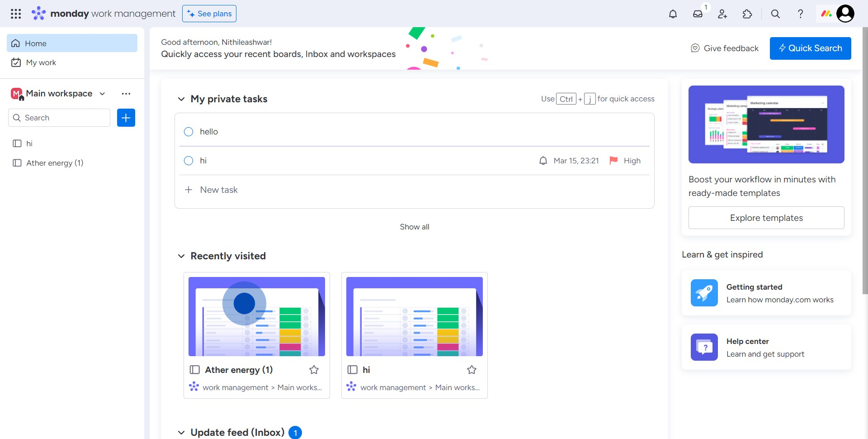Mark the hi task as complete

pyautogui.click(x=189, y=161)
